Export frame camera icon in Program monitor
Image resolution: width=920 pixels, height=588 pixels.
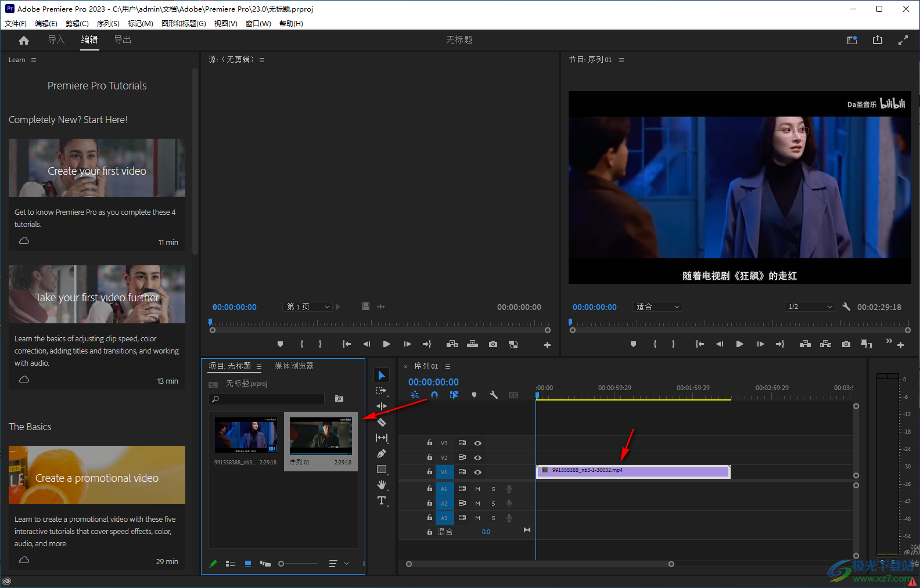pyautogui.click(x=846, y=344)
